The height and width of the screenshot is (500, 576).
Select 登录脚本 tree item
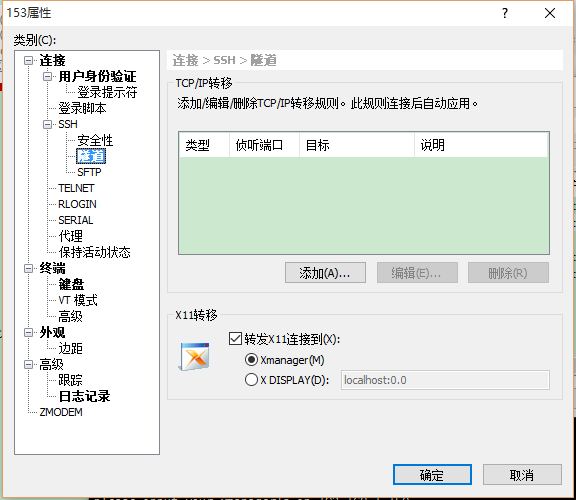[82, 108]
